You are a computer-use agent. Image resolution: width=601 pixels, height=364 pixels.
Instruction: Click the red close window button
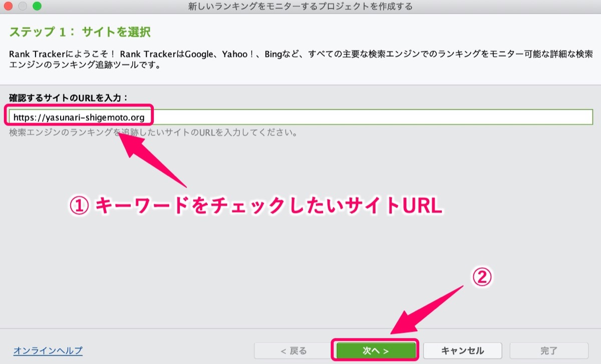click(x=9, y=7)
